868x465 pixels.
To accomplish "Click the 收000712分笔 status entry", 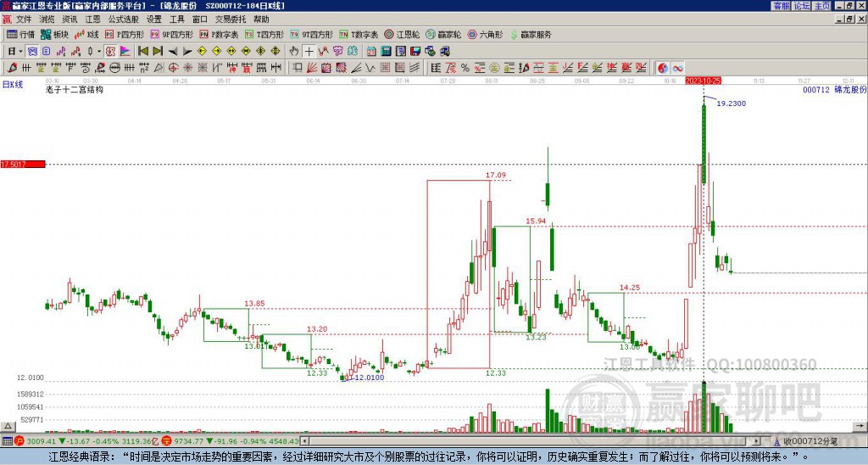I will (810, 441).
